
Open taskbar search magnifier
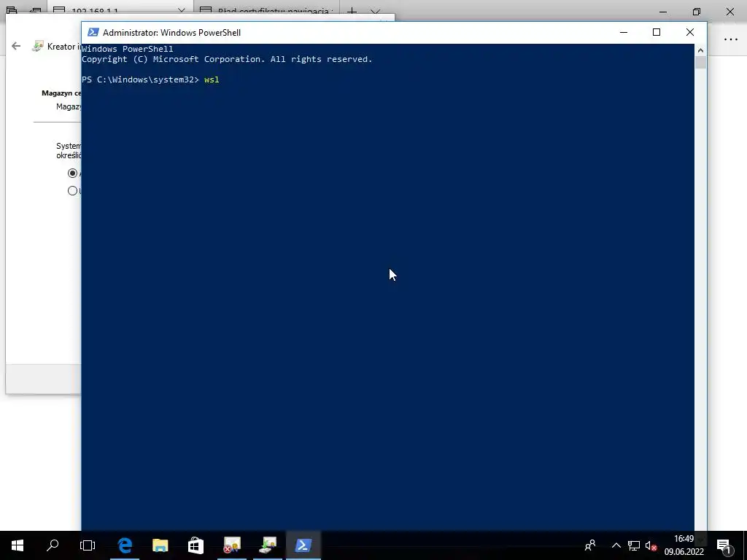pos(53,545)
